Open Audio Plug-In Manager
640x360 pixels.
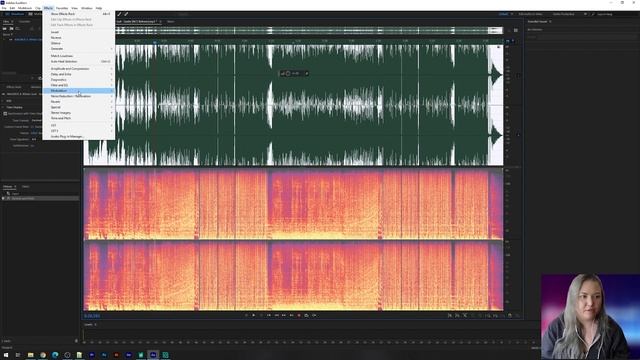78,136
